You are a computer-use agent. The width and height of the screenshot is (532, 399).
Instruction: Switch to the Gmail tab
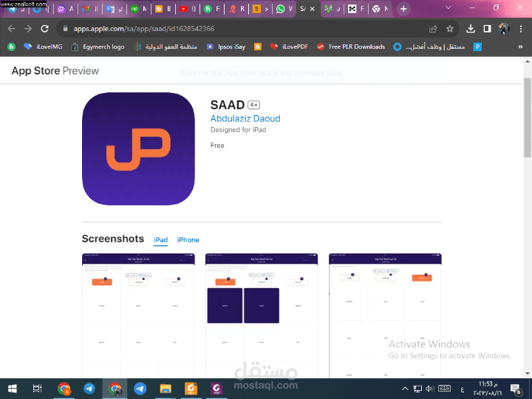(x=90, y=9)
